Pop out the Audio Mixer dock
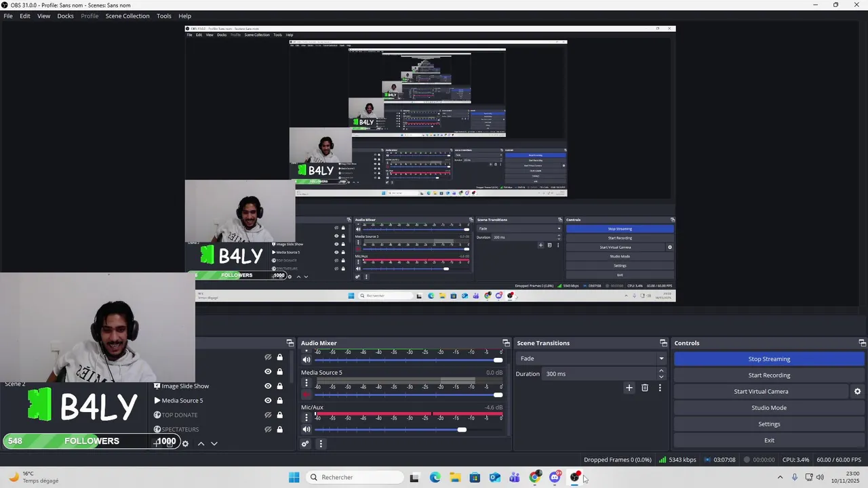This screenshot has width=868, height=488. click(x=506, y=343)
